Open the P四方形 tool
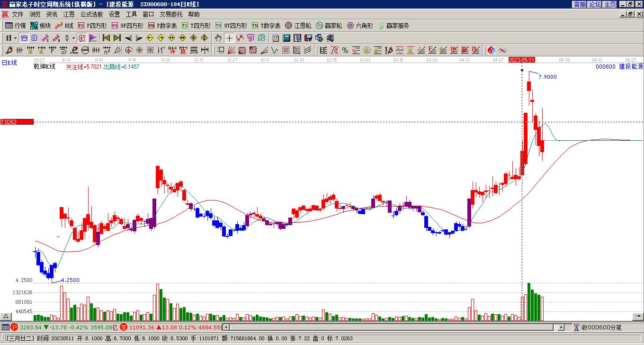The height and width of the screenshot is (345, 644). pyautogui.click(x=92, y=26)
